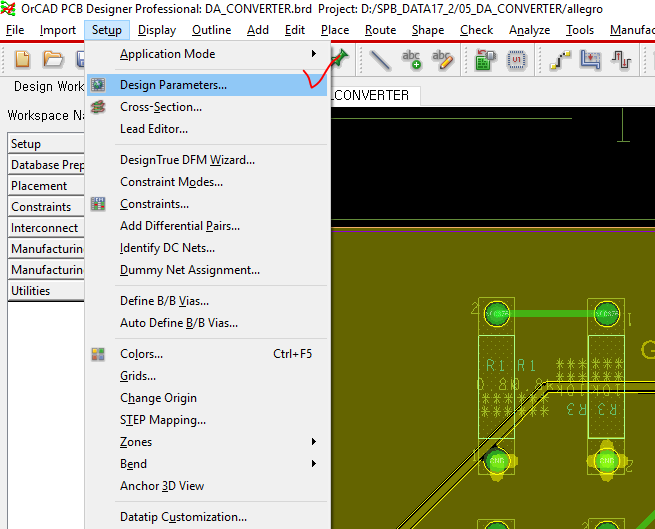Click the green placement spreadsheet icon
This screenshot has height=529, width=655.
pyautogui.click(x=485, y=60)
